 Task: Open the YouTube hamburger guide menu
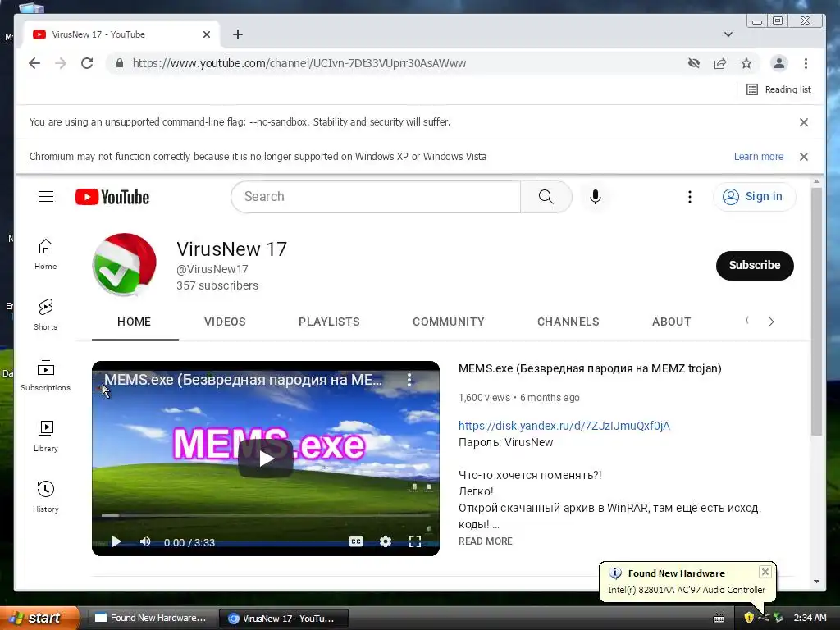(x=46, y=197)
